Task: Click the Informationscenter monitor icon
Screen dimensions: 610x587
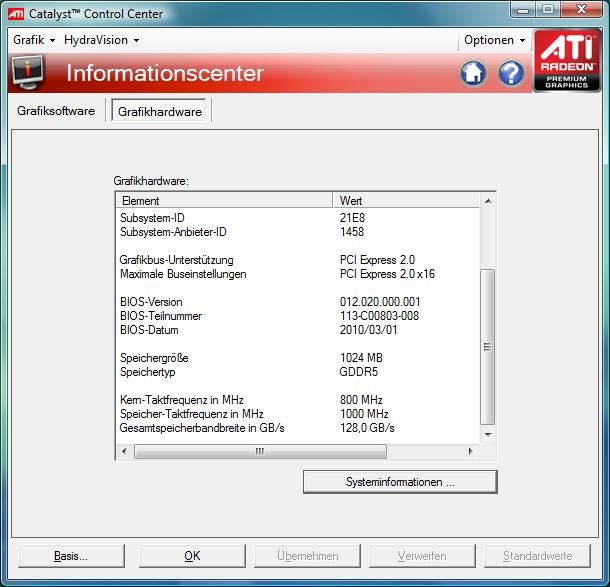Action: click(28, 72)
